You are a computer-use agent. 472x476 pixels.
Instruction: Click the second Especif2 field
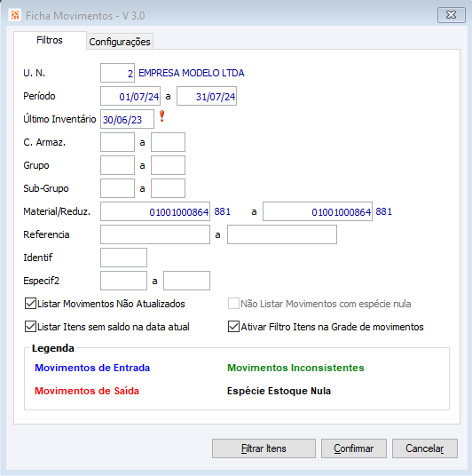click(186, 281)
